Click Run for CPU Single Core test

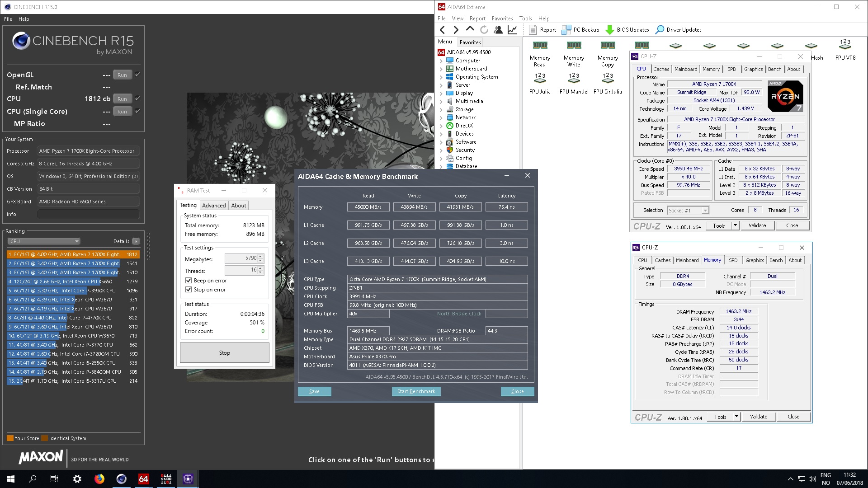pyautogui.click(x=122, y=111)
